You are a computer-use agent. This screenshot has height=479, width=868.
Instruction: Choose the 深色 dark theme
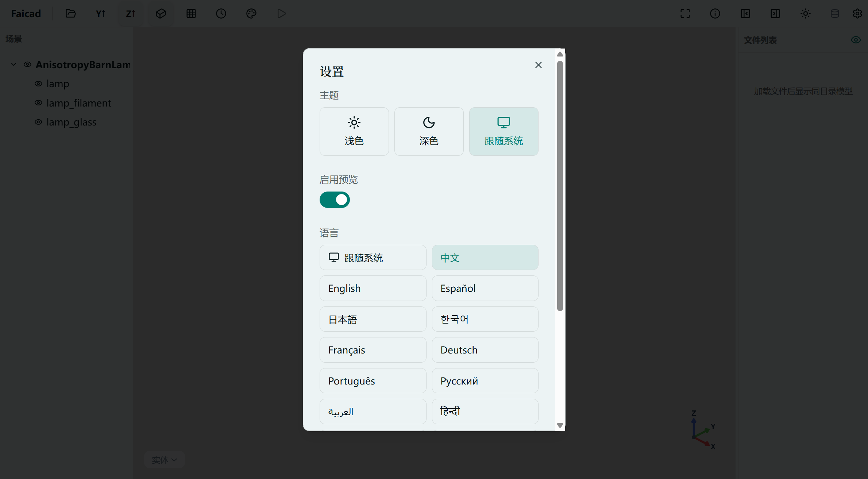(429, 131)
